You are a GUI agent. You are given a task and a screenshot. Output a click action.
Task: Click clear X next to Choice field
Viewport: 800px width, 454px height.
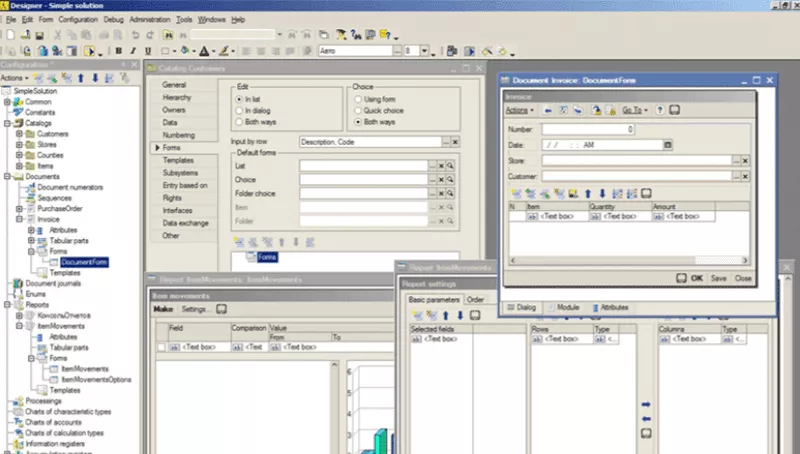[441, 180]
